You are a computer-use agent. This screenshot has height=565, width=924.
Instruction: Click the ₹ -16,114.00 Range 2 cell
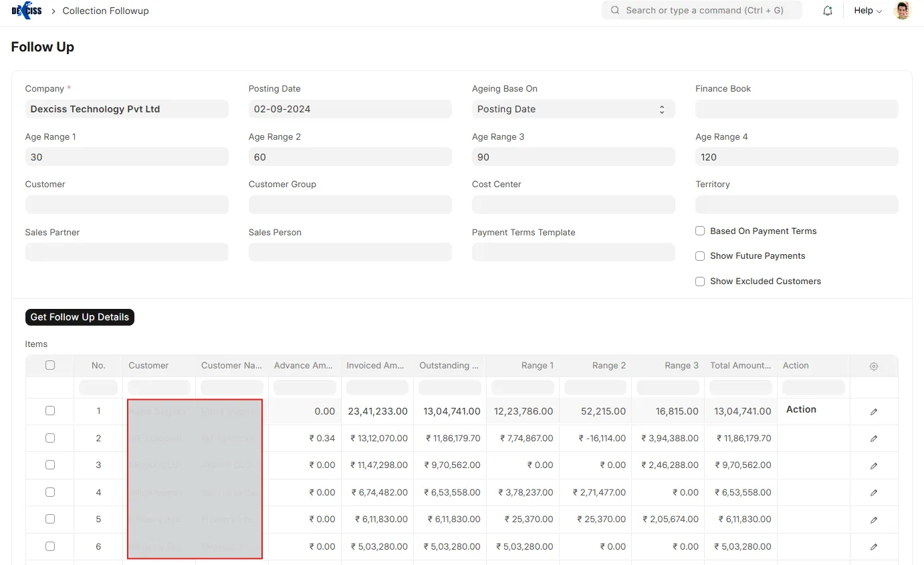point(595,439)
